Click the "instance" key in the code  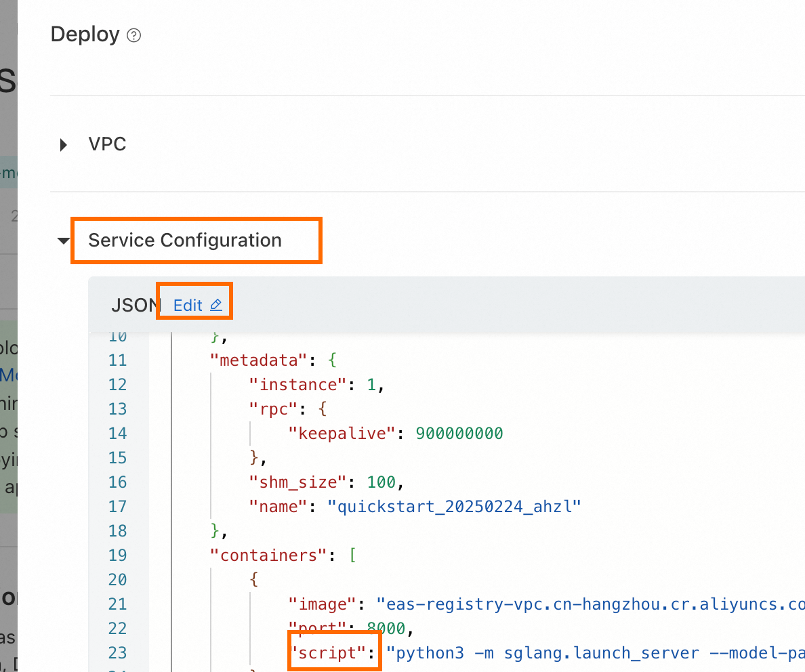pos(298,385)
